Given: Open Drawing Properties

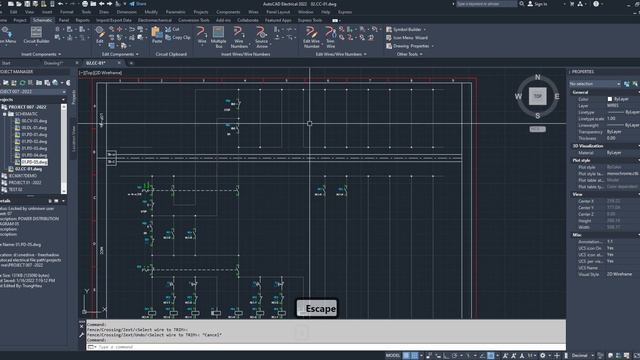Looking at the screenshot, I should pyautogui.click(x=407, y=46).
